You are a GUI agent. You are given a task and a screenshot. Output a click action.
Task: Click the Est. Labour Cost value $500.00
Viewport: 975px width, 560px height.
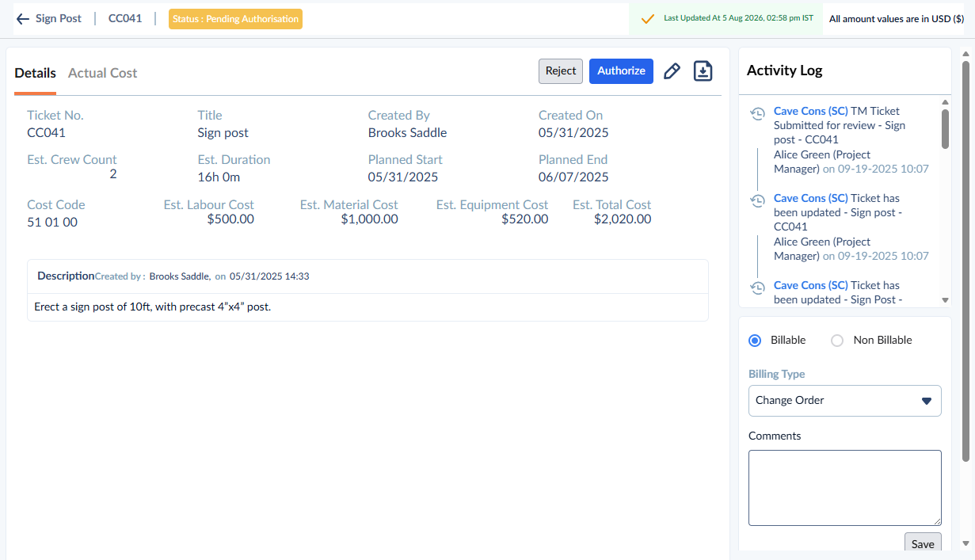click(230, 219)
